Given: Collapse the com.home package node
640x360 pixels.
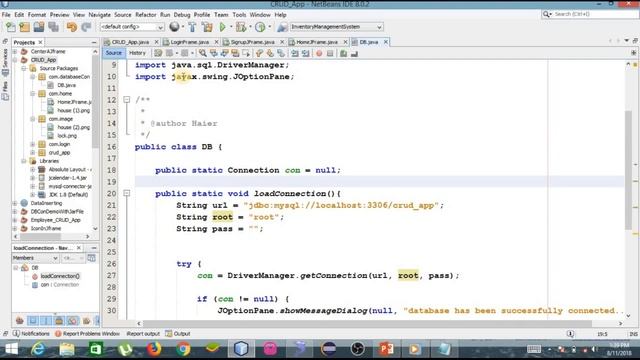Looking at the screenshot, I should point(33,93).
